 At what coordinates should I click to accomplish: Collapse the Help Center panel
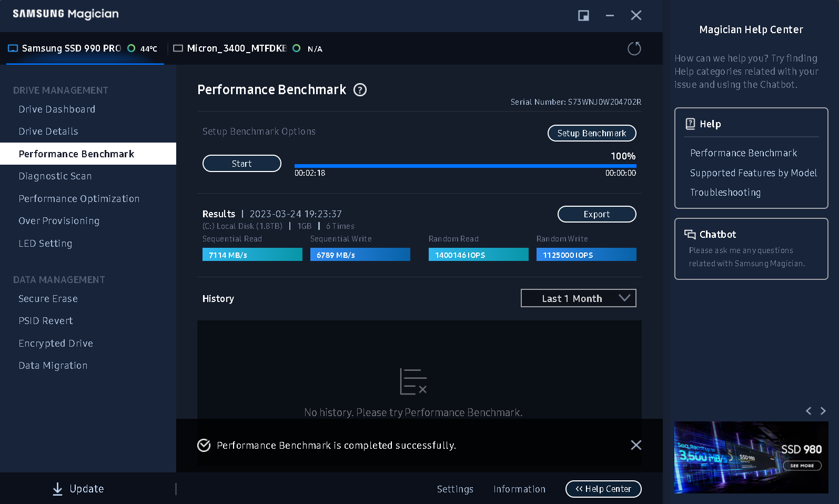603,489
